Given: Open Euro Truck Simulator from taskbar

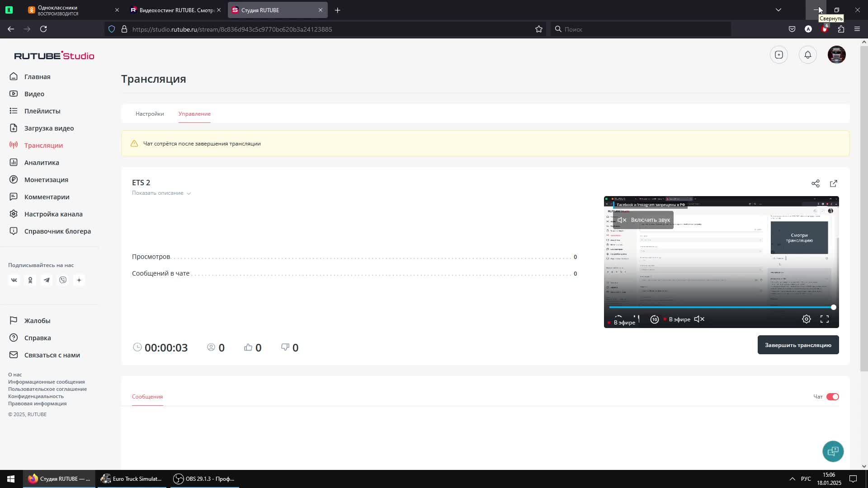Looking at the screenshot, I should click(132, 479).
